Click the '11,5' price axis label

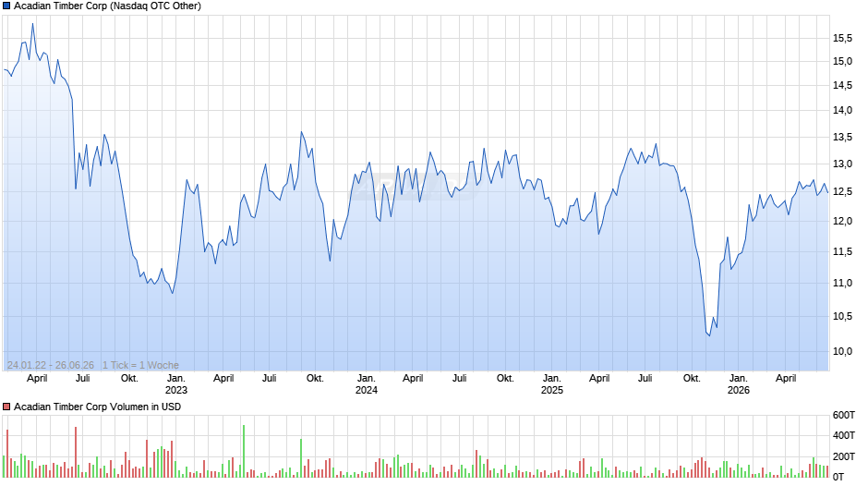click(x=842, y=251)
